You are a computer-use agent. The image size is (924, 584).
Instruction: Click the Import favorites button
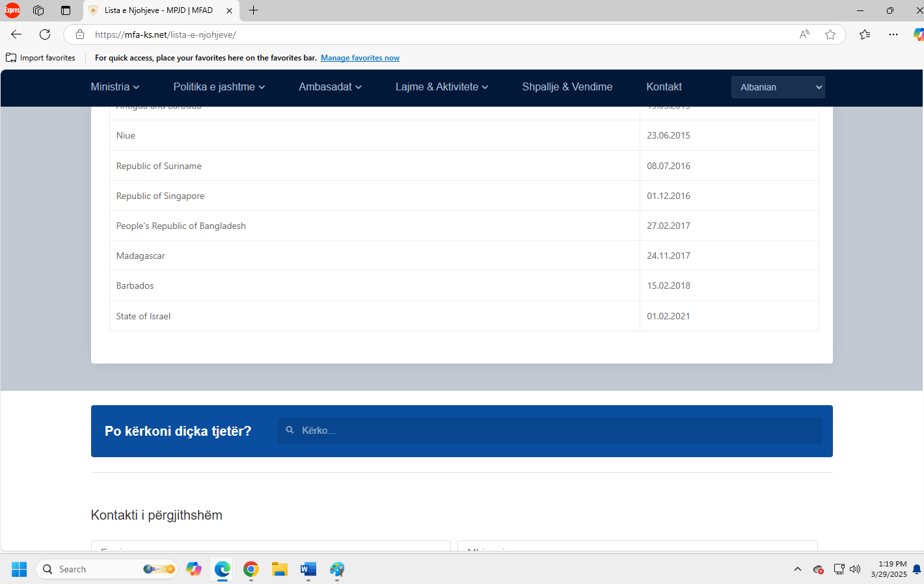pos(41,58)
